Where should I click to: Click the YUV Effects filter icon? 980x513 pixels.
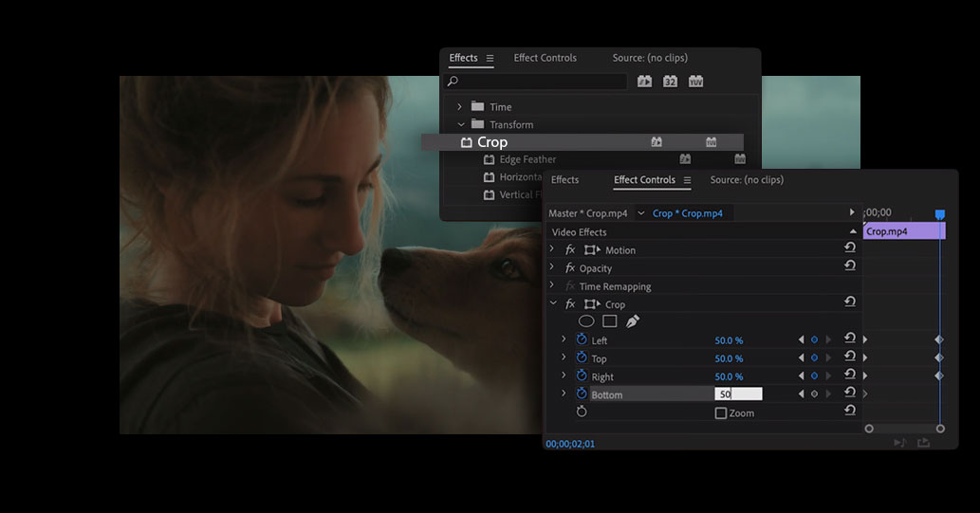point(695,82)
